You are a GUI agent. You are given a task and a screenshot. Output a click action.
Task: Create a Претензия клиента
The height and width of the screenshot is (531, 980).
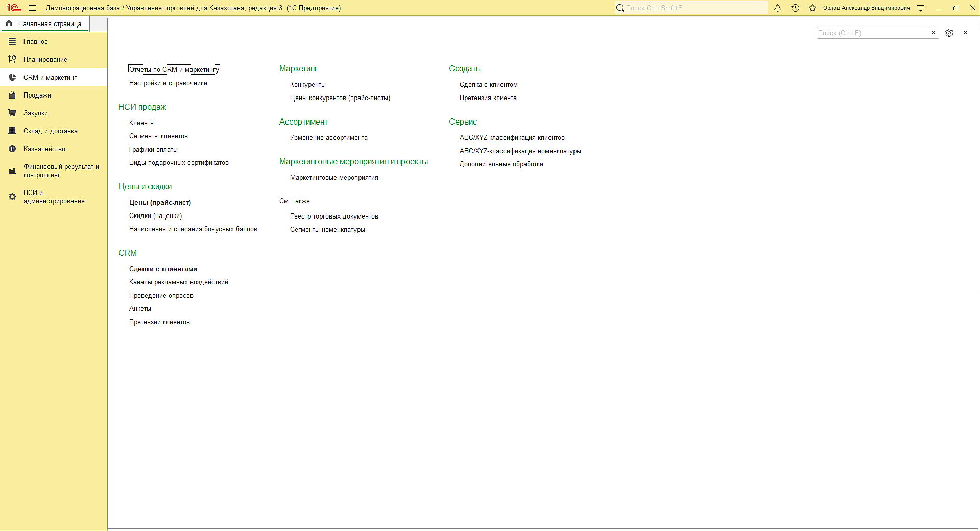coord(488,98)
